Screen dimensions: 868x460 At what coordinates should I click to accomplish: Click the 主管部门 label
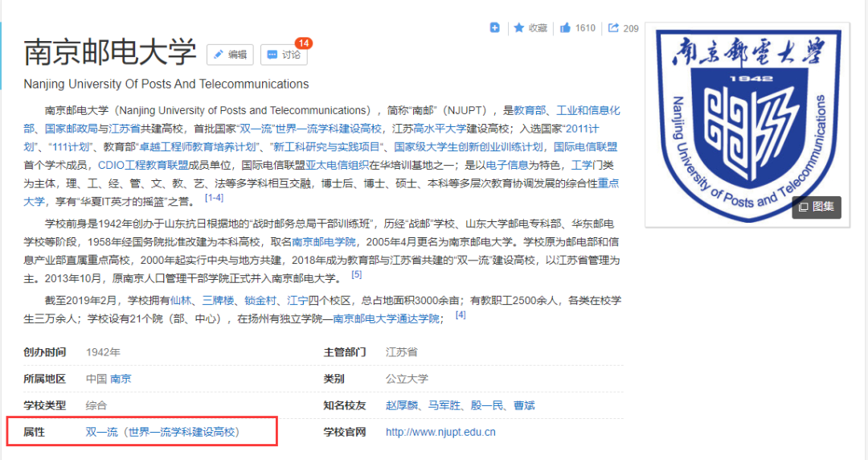(x=344, y=352)
